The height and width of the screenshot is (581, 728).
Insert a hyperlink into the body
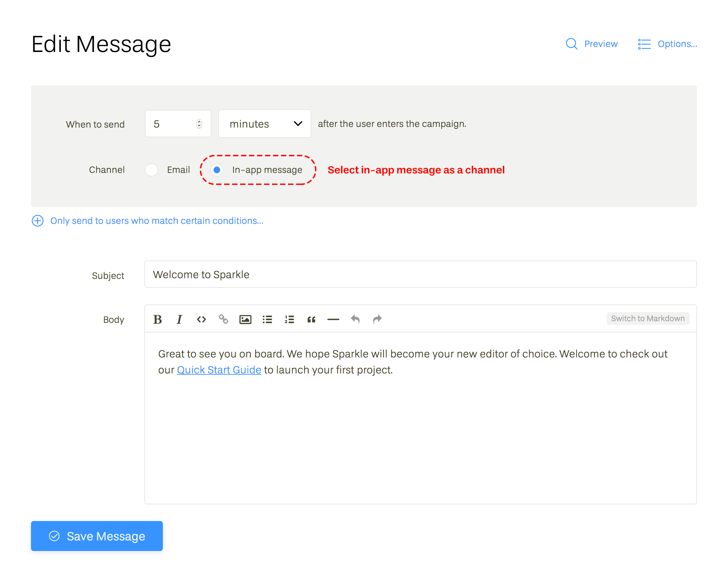click(223, 319)
